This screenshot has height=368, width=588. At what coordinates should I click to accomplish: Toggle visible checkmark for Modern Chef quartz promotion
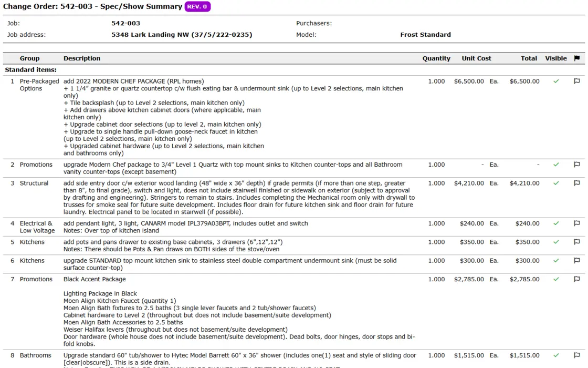click(556, 165)
